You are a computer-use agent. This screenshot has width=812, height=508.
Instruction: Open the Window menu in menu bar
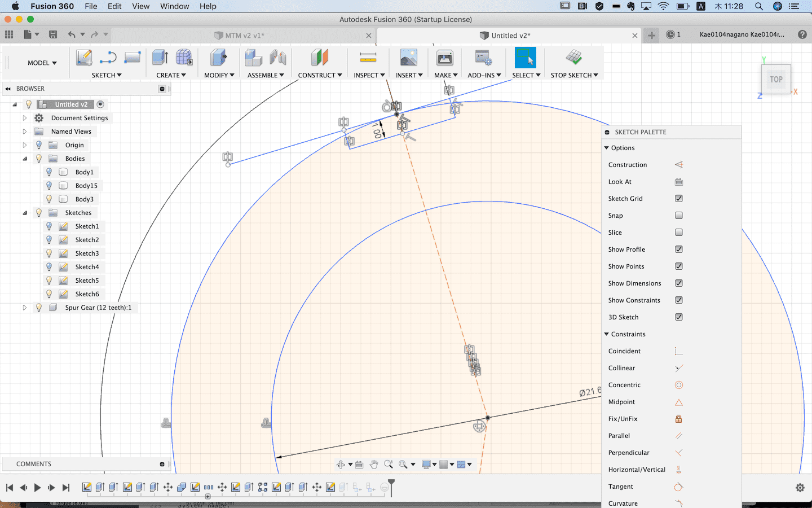point(174,6)
